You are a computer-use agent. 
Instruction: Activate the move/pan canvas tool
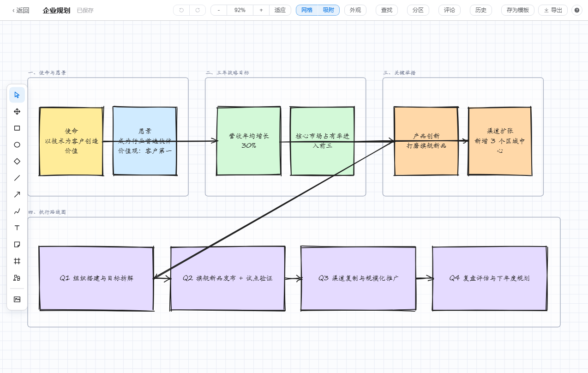point(17,111)
